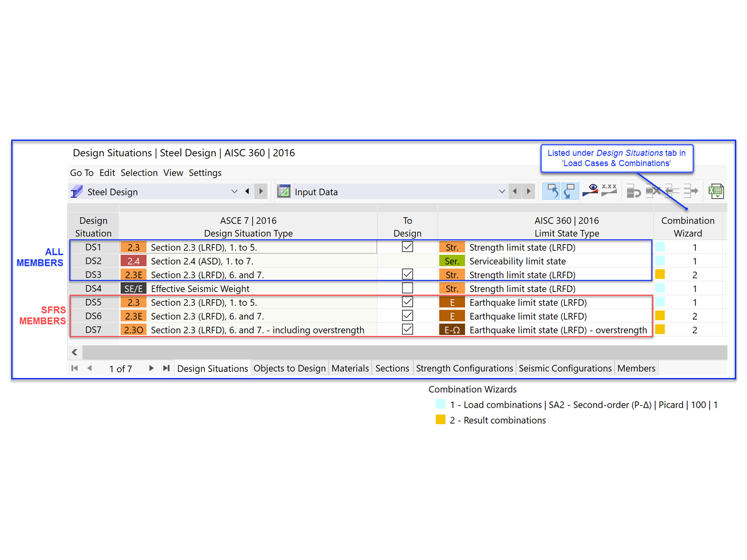The width and height of the screenshot is (747, 560).
Task: Click the Input Data table icon
Action: coord(283,191)
